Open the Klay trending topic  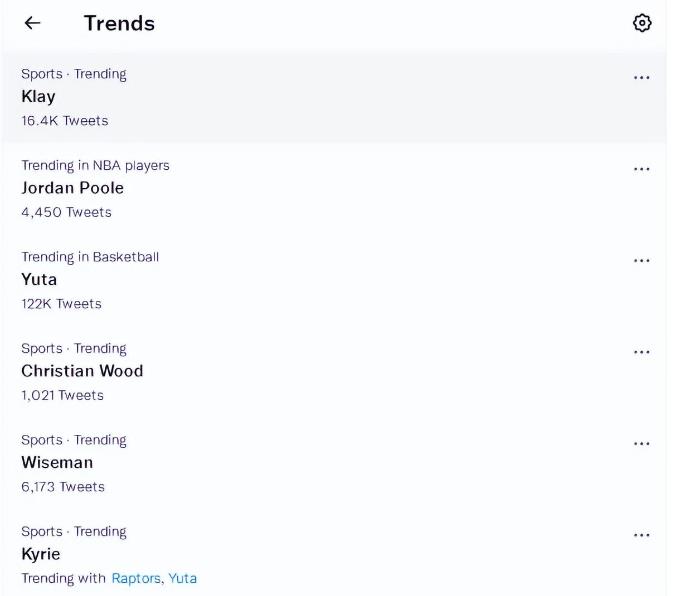[38, 97]
